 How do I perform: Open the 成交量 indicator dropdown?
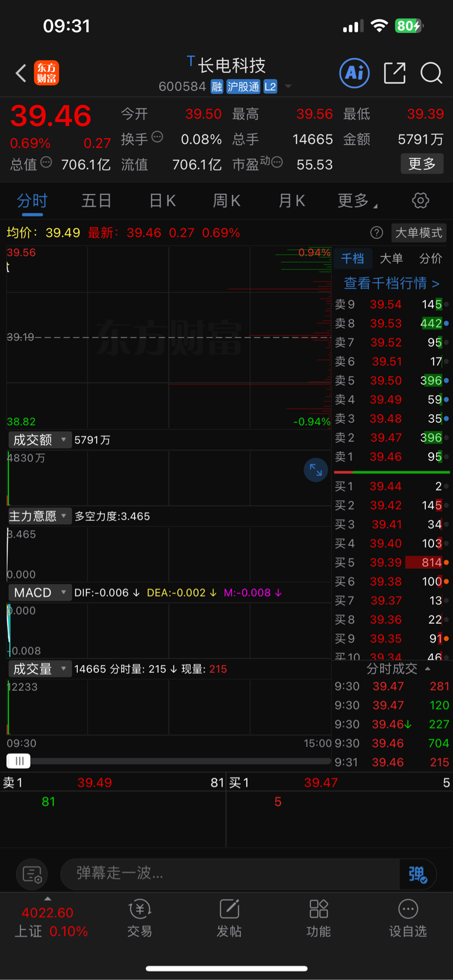40,669
